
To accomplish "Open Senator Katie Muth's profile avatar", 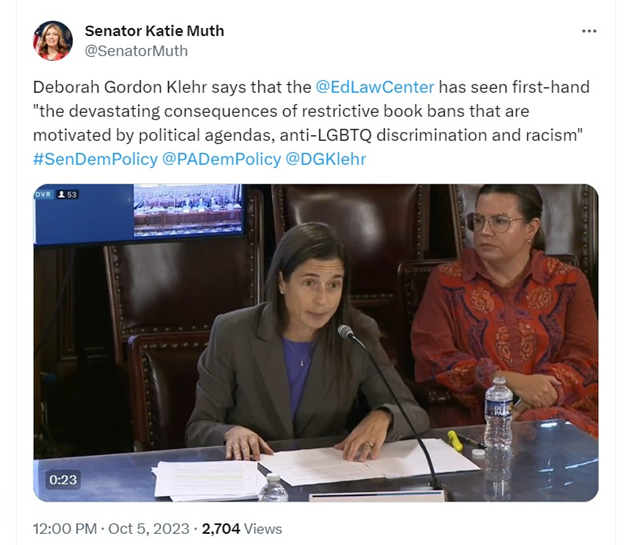I will pyautogui.click(x=53, y=41).
